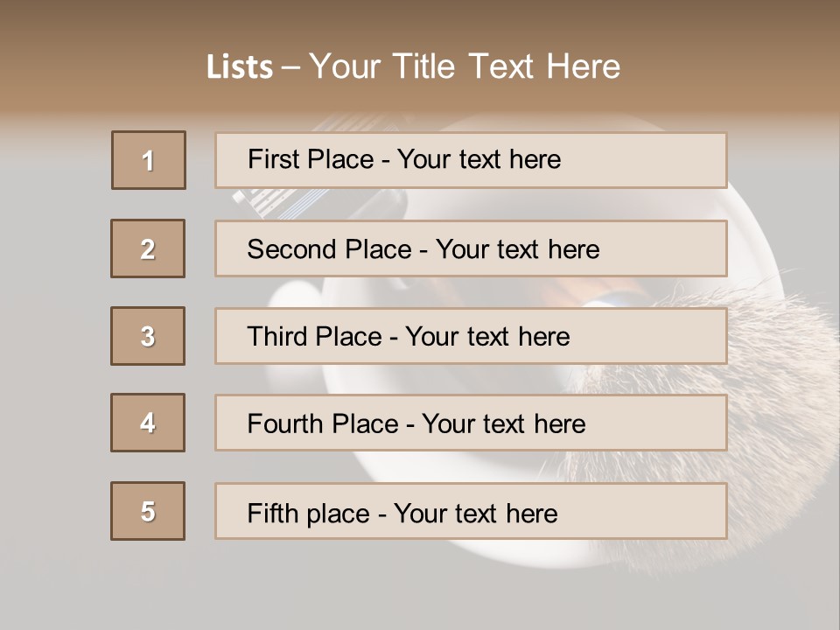
Task: Click the number 5 box
Action: click(148, 511)
